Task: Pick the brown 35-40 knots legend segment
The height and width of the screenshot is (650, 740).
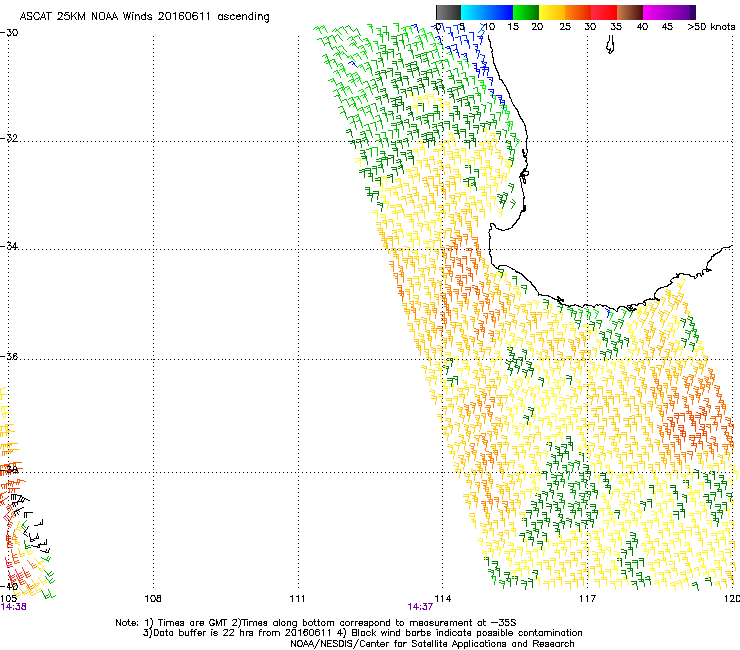Action: pos(630,12)
